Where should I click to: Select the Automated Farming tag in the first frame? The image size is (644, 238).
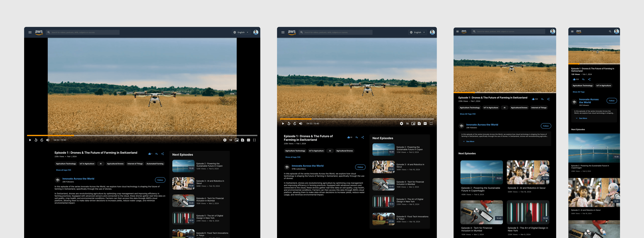click(155, 164)
